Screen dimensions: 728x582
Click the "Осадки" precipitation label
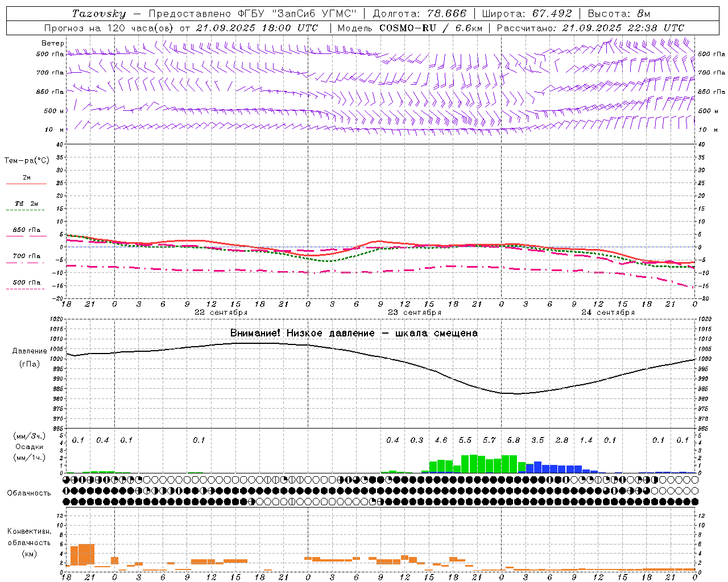coord(30,447)
